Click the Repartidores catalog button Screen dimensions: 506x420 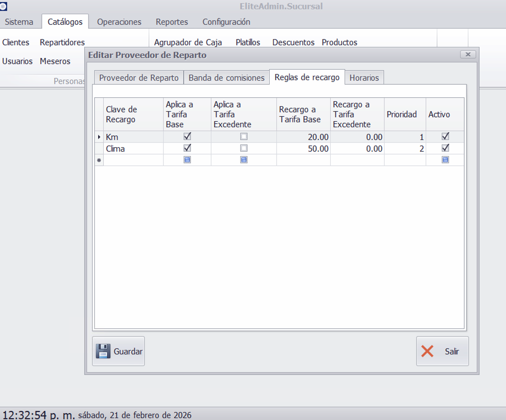(62, 42)
